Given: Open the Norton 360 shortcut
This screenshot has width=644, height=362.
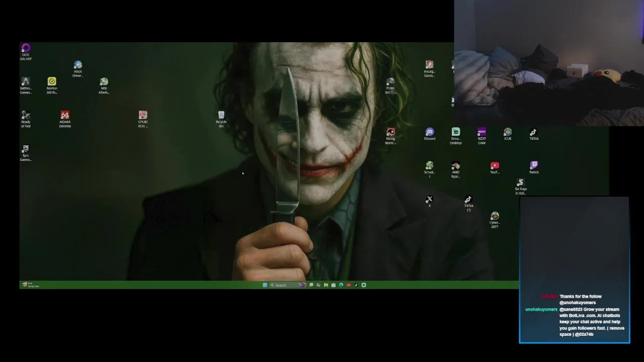Looking at the screenshot, I should (x=52, y=85).
